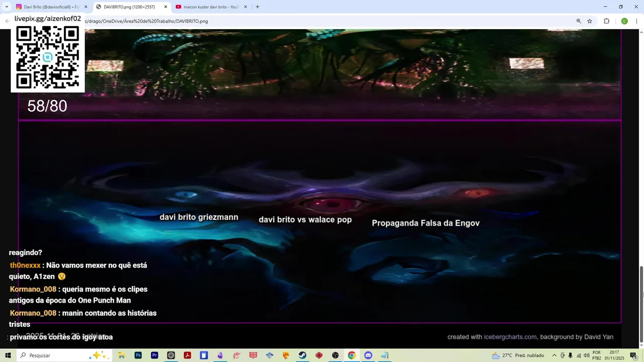The width and height of the screenshot is (644, 362).
Task: Open the blue document app taskbar icon
Action: tap(204, 355)
